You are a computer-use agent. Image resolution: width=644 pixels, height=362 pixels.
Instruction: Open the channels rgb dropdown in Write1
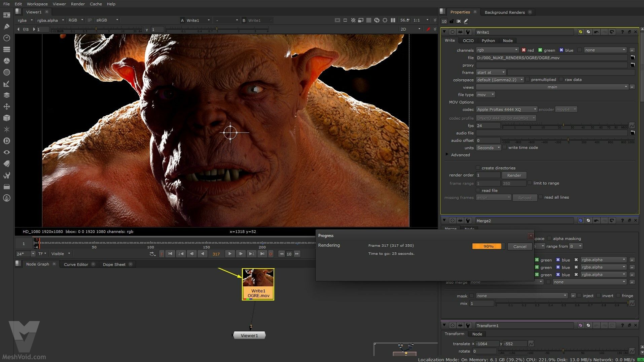[x=497, y=50]
